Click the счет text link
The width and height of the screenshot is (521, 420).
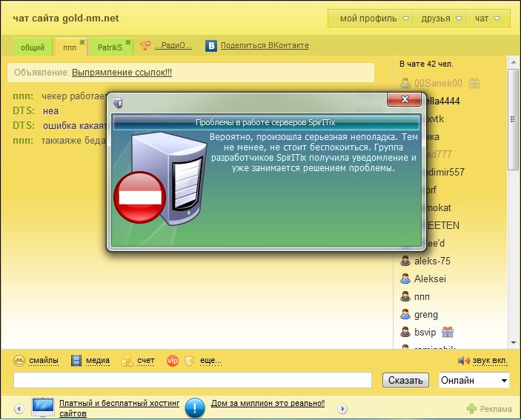[x=146, y=361]
